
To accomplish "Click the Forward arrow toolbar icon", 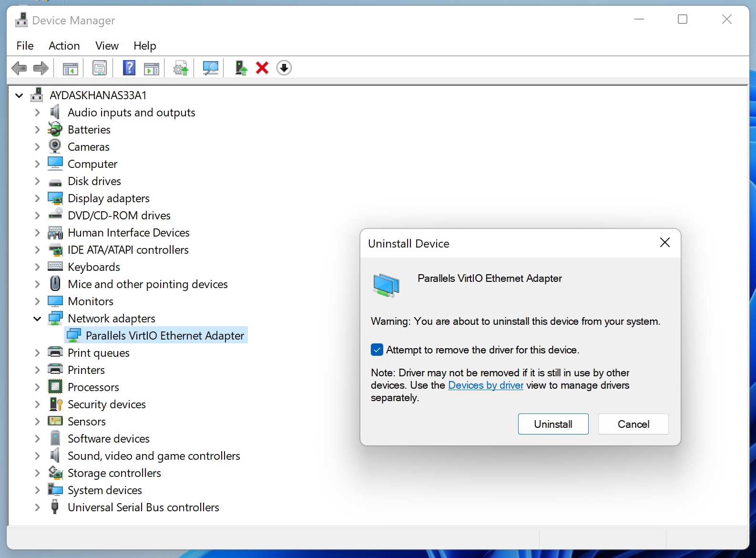I will (41, 68).
